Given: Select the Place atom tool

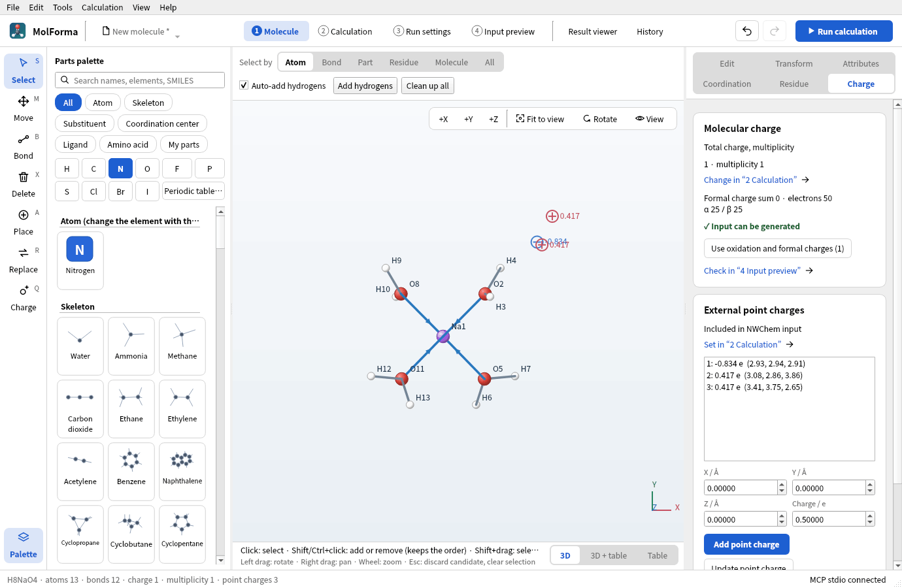Looking at the screenshot, I should (24, 223).
